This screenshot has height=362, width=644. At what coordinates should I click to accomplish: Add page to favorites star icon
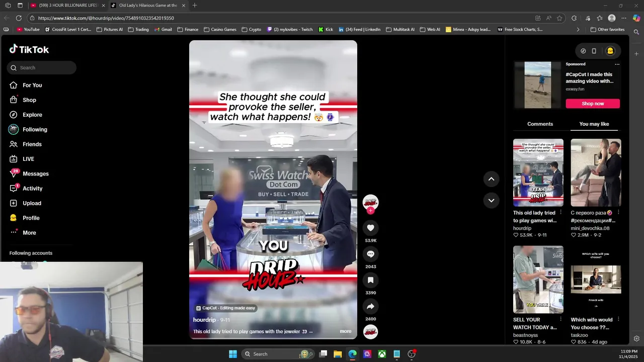coord(559,18)
